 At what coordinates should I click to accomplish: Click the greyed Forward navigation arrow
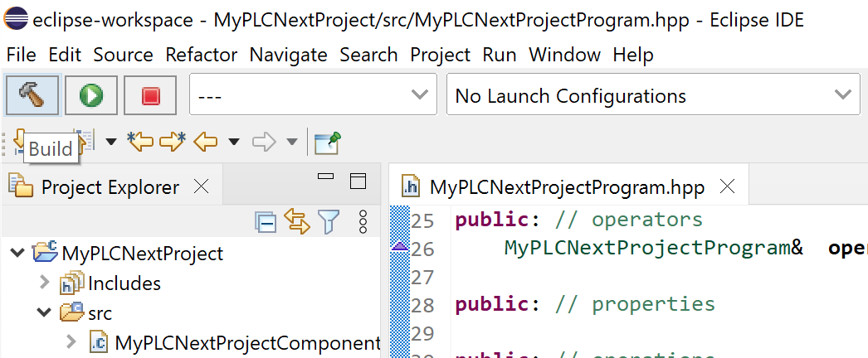click(x=264, y=143)
